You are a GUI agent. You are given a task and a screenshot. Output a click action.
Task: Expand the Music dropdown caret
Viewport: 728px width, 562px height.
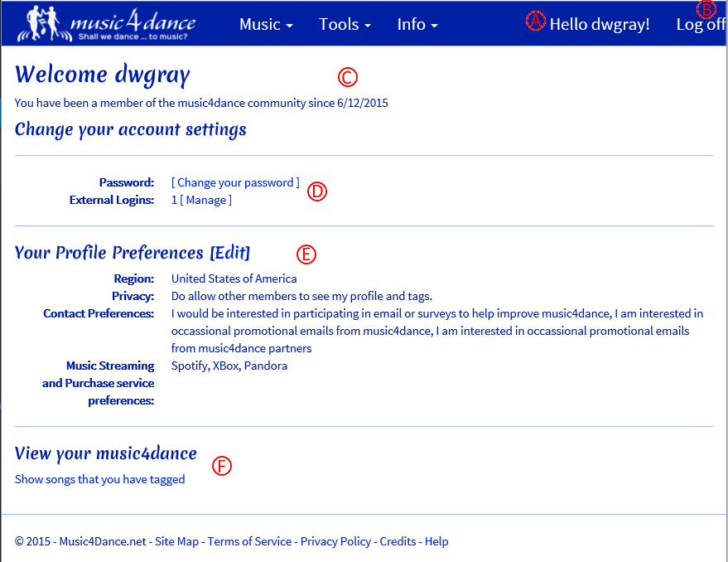pyautogui.click(x=291, y=26)
